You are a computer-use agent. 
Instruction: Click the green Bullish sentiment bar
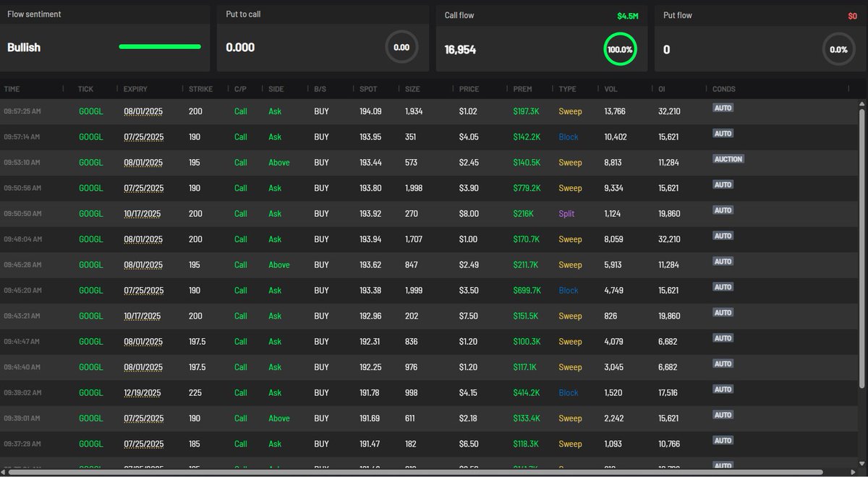point(160,47)
